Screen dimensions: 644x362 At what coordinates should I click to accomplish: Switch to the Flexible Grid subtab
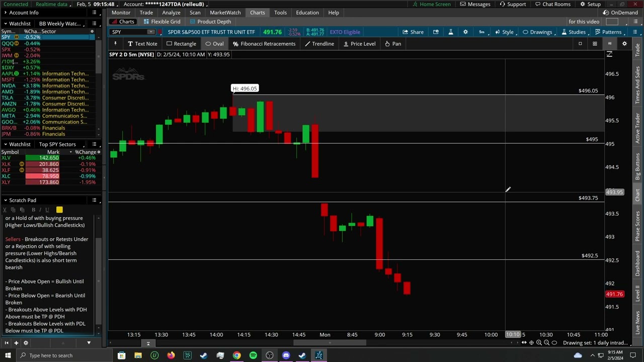point(162,22)
